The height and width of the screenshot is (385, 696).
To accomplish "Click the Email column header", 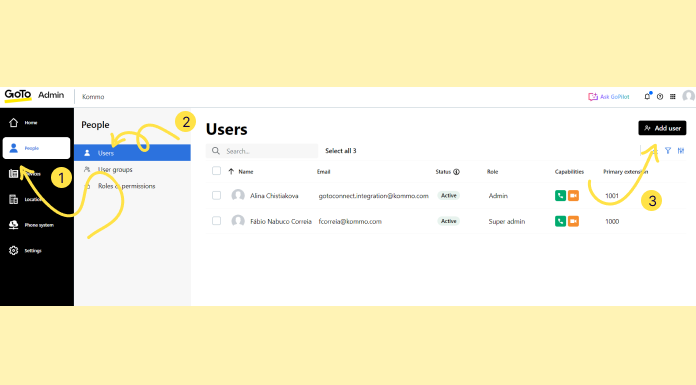I will point(324,172).
